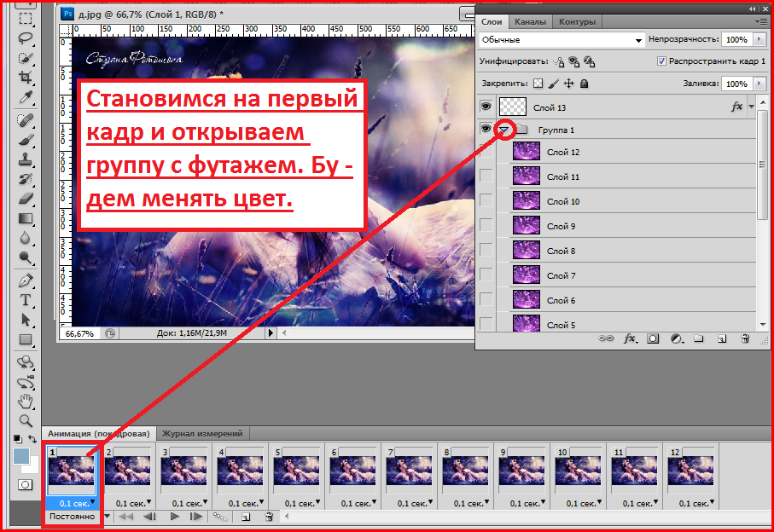Open the Заливка slider arrow

point(759,84)
